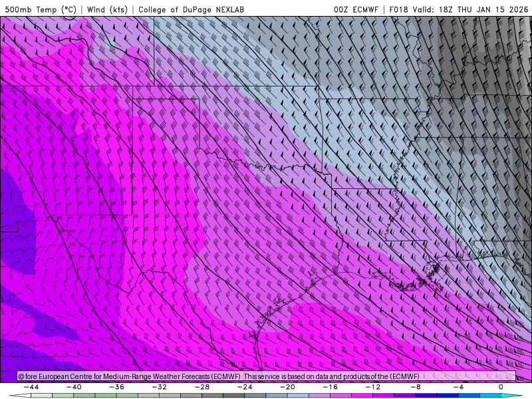Click the -4 colorbar tick label

click(458, 387)
